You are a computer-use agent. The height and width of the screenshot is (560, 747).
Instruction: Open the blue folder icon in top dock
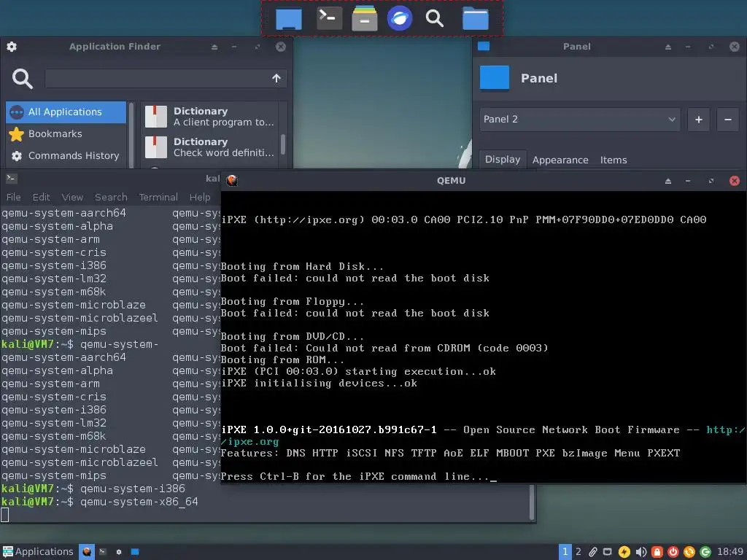pos(476,18)
